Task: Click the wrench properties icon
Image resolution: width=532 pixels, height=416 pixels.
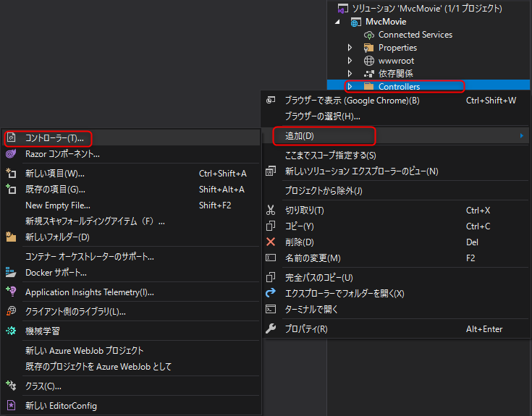Action: point(271,328)
